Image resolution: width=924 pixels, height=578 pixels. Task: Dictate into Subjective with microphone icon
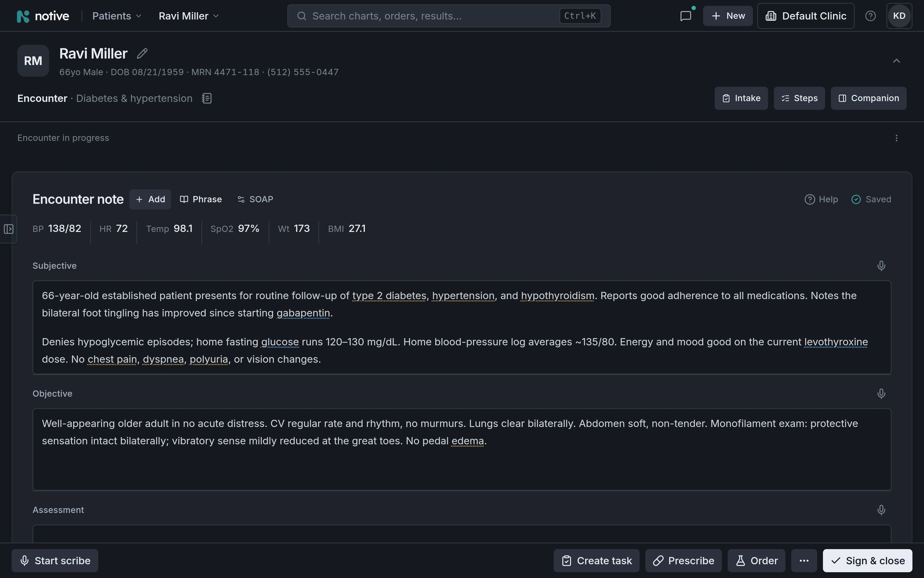[881, 266]
